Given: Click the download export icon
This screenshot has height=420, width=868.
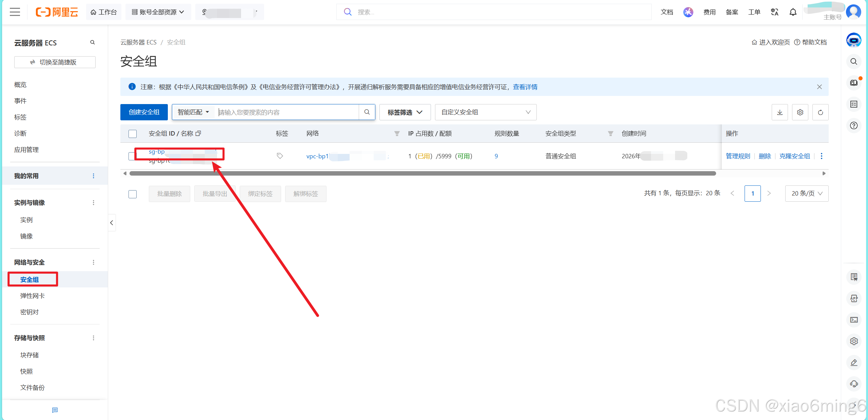Looking at the screenshot, I should 780,112.
